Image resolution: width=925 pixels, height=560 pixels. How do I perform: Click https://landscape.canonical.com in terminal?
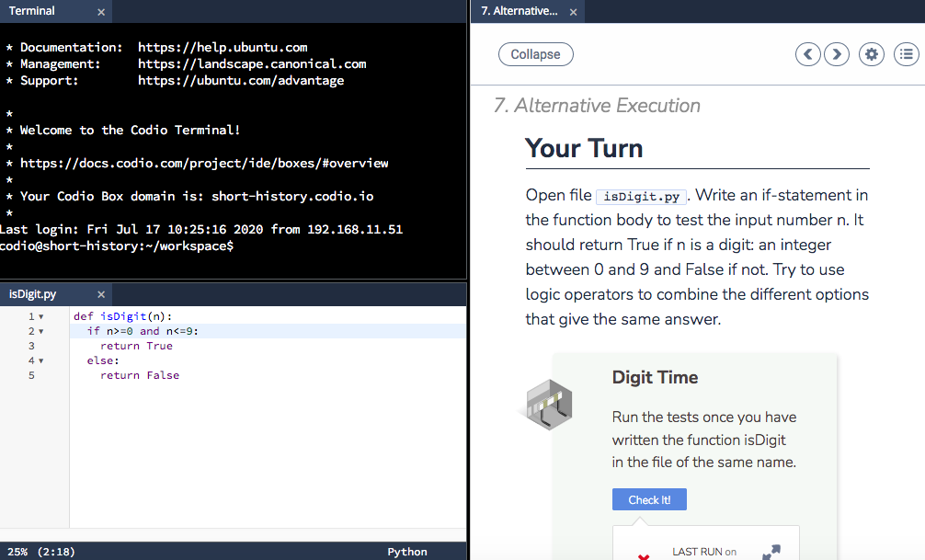coord(252,63)
